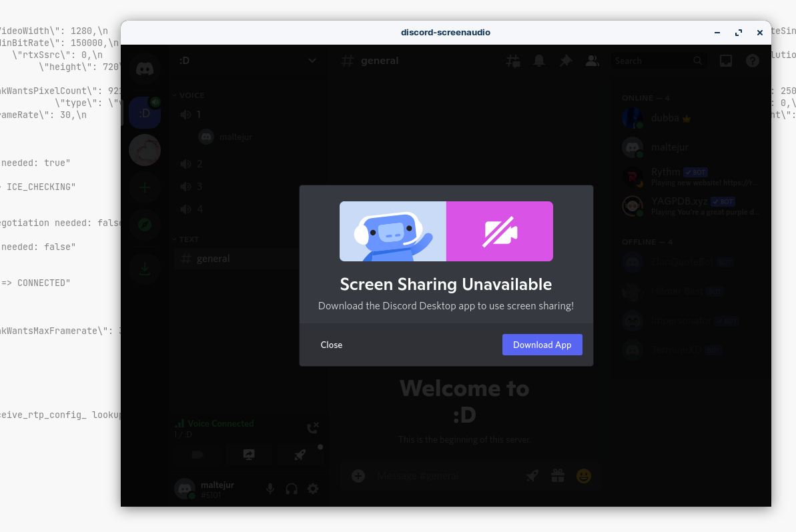
Task: Join voice channel 3
Action: click(249, 187)
